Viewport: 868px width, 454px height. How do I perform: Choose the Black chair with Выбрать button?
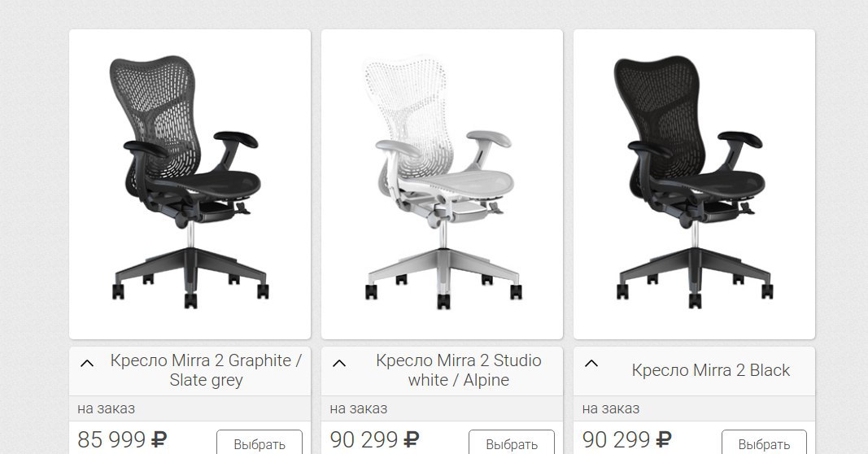point(765,443)
